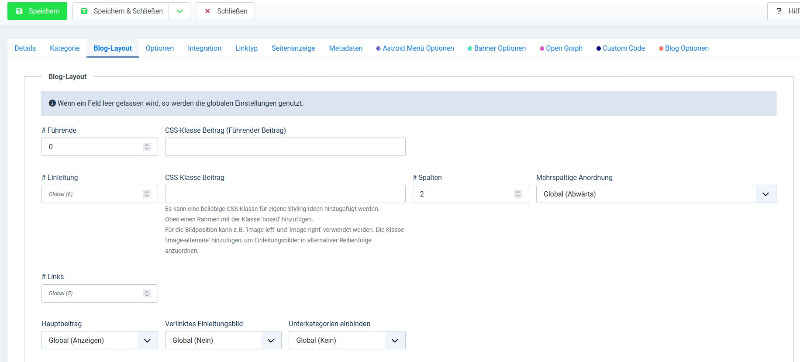Open the Verlinktes Einleitungsbild dropdown

(223, 340)
